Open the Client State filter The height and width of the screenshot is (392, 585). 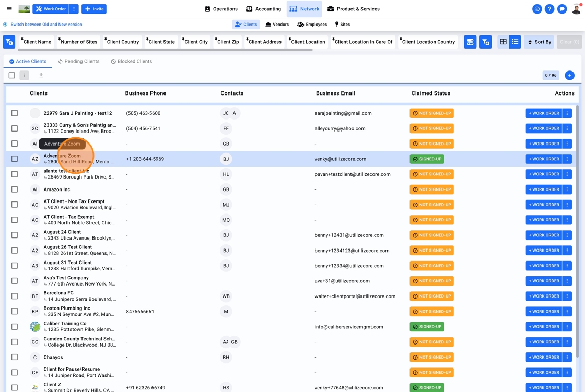161,42
